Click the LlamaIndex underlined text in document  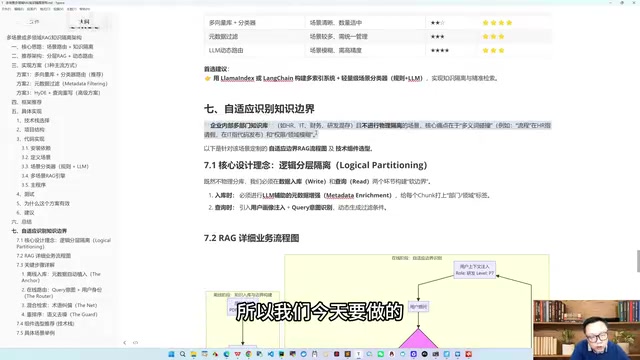[x=238, y=78]
